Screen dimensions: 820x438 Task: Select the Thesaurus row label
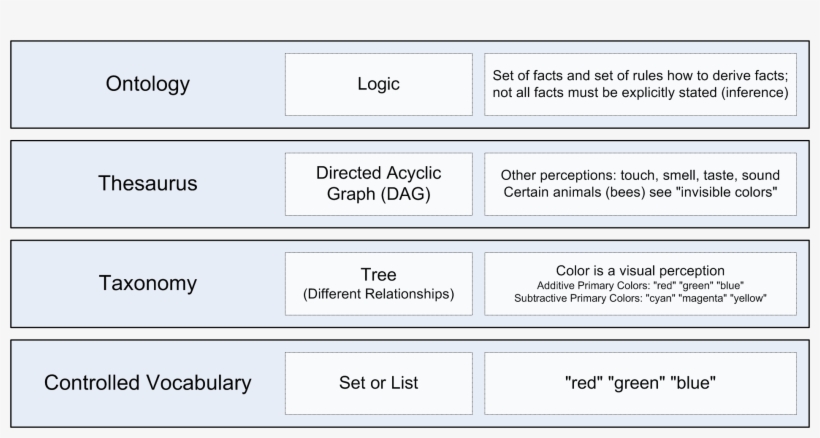[x=147, y=184]
